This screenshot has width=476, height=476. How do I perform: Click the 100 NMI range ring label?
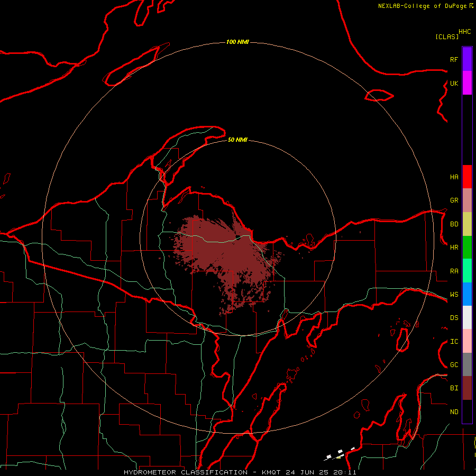coord(237,42)
